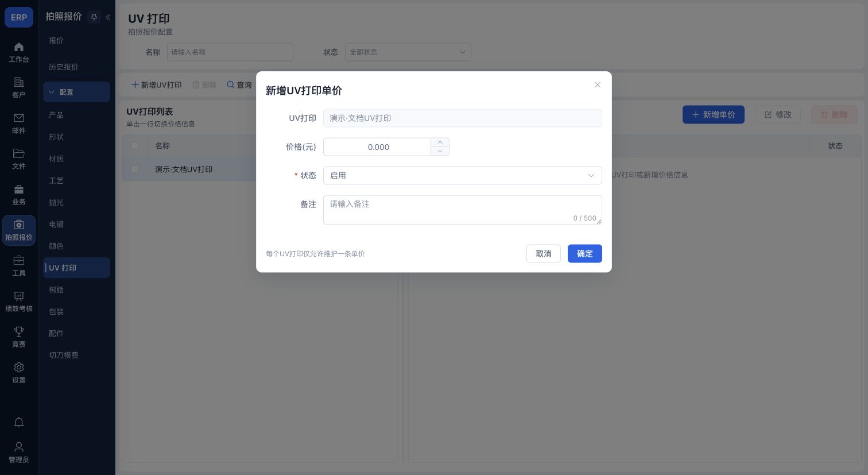Open the 竞赛 trophy icon

(x=19, y=337)
